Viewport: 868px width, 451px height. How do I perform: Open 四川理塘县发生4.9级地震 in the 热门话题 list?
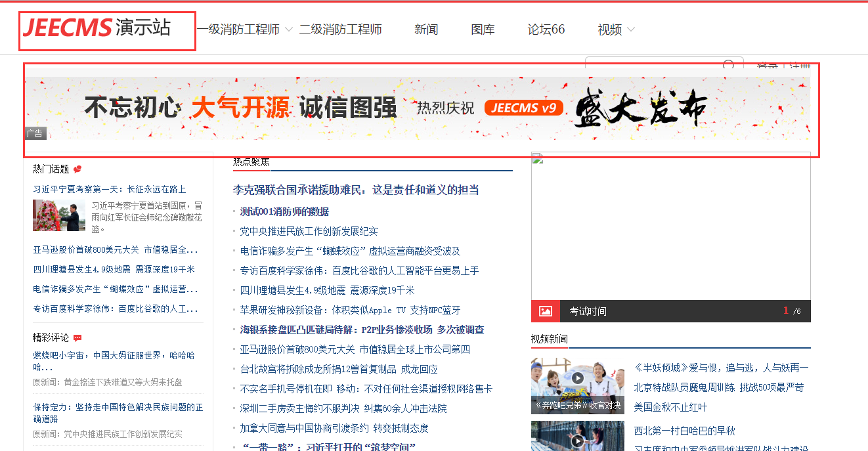pos(114,269)
